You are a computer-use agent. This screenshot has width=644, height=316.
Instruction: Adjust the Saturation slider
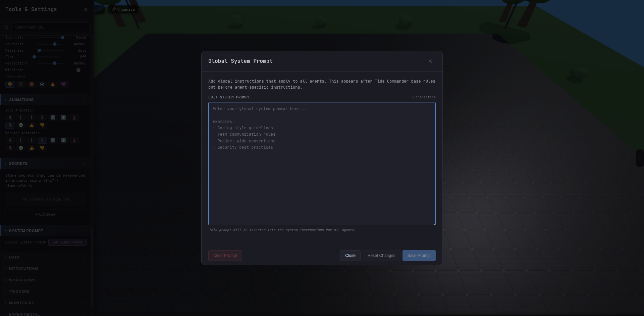click(51, 38)
